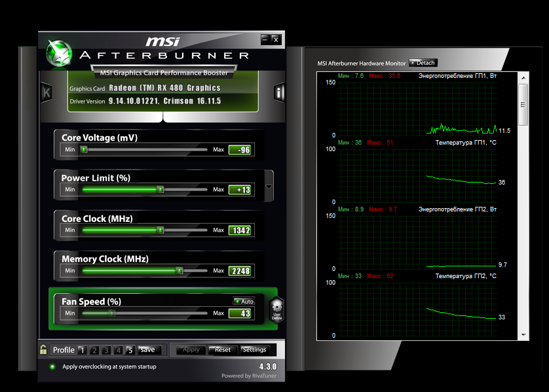Click the Core Clock slider handle
Screen dimensions: 549x392
click(x=161, y=230)
